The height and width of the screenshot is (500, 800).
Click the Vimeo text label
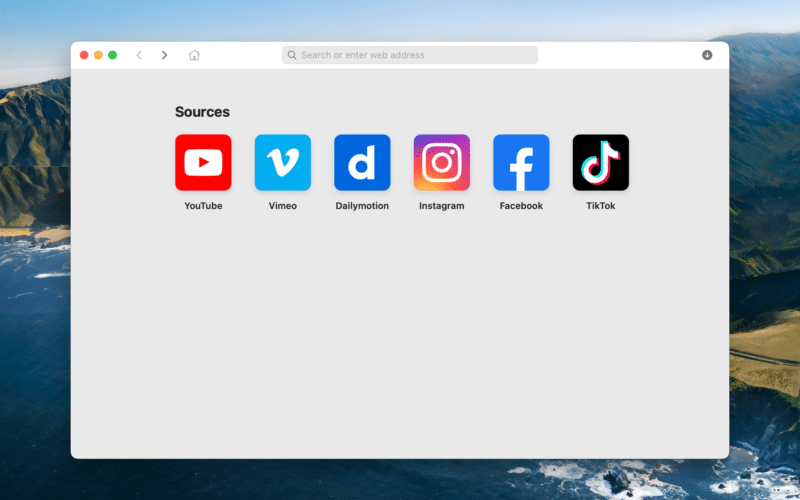(x=283, y=206)
